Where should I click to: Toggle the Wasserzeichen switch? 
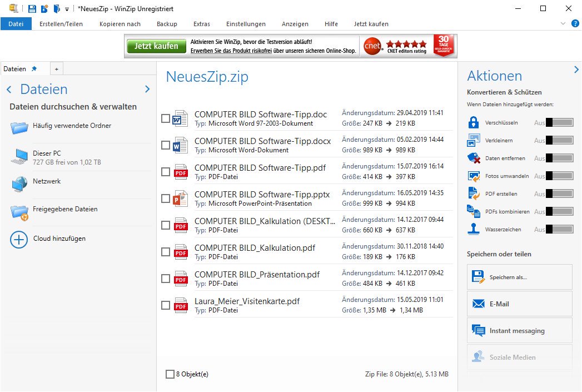[560, 230]
